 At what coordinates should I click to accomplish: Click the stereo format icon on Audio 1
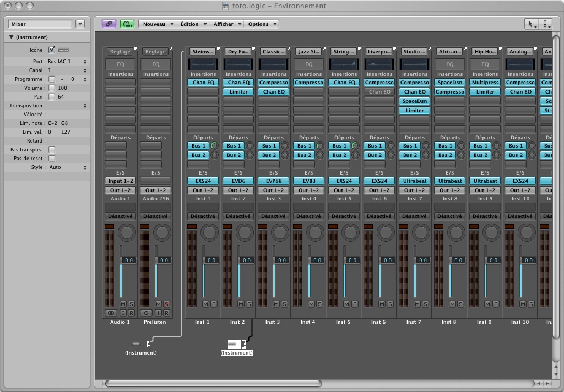[110, 313]
